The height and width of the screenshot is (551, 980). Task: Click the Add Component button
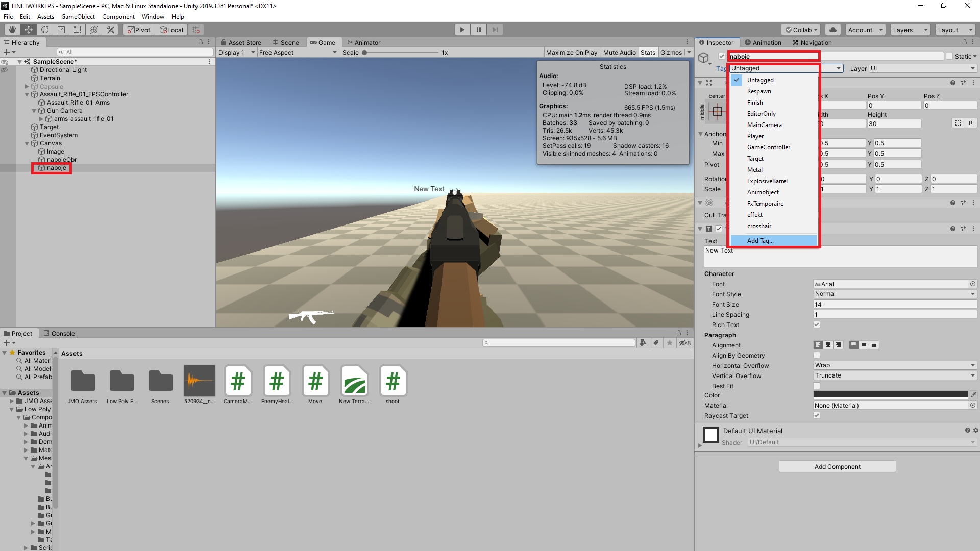[x=837, y=466]
